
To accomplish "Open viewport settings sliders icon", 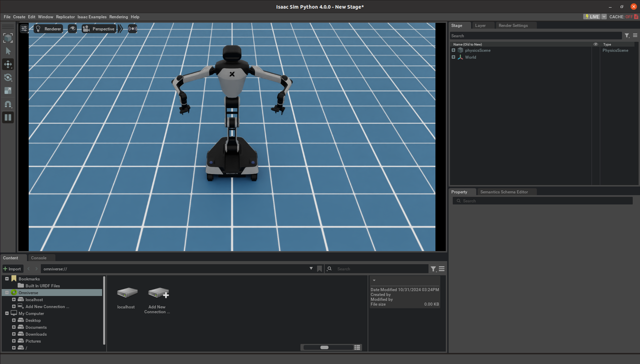I will click(x=24, y=29).
